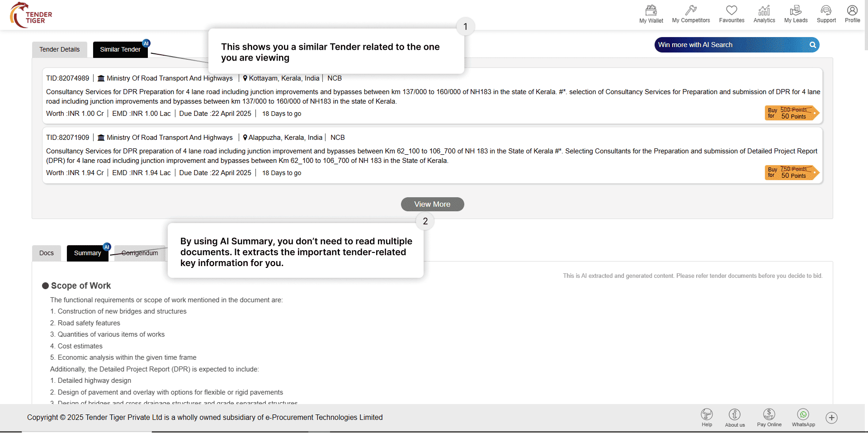Viewport: 868px width, 433px height.
Task: Open Support headset icon
Action: [x=826, y=11]
